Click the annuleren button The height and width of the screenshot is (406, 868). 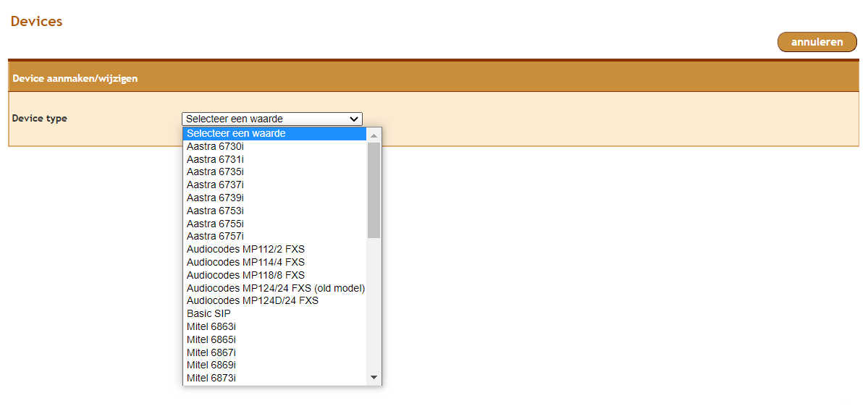click(x=817, y=42)
